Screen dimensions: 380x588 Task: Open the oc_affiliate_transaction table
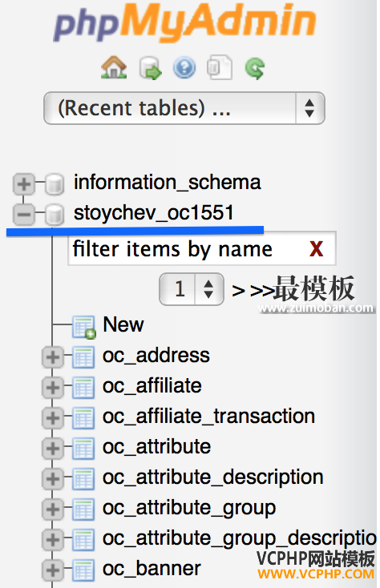[209, 417]
